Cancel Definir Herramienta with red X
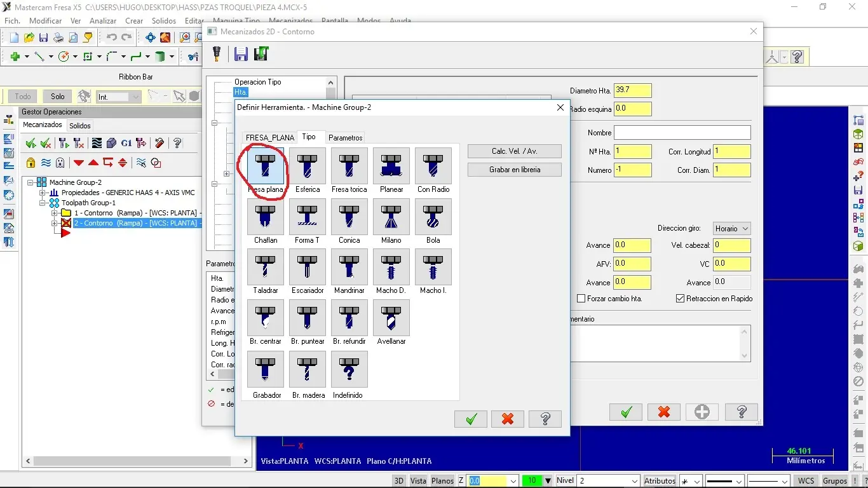 pyautogui.click(x=508, y=419)
